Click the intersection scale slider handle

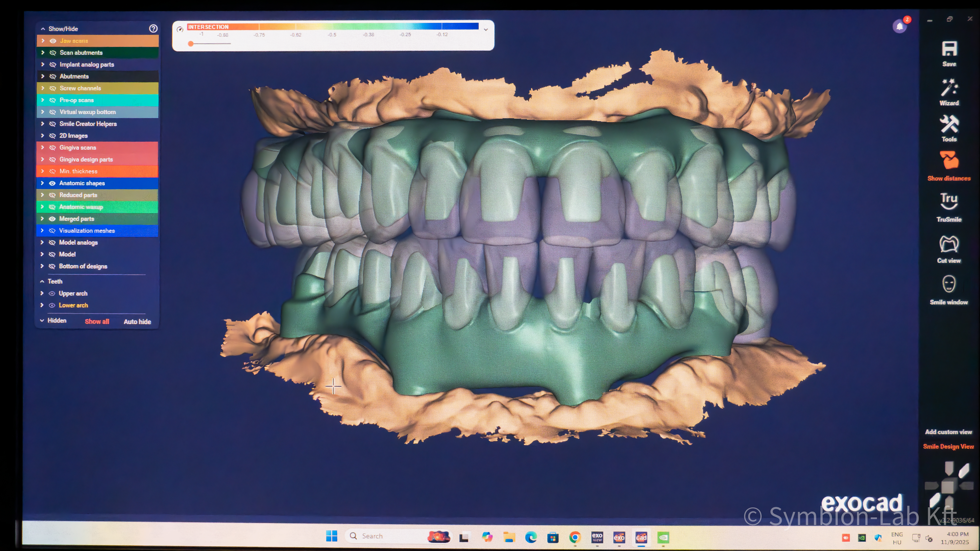pyautogui.click(x=191, y=44)
